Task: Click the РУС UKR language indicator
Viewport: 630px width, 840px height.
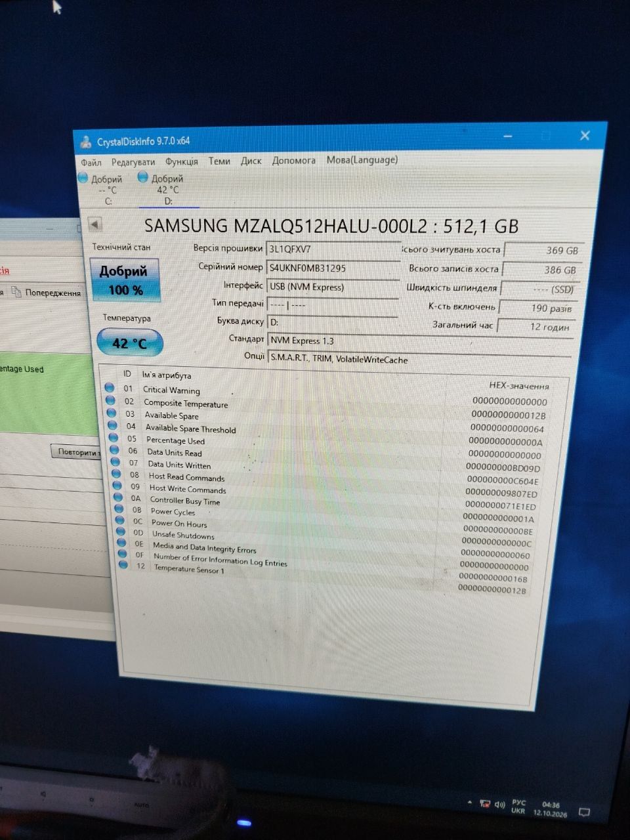Action: (518, 807)
